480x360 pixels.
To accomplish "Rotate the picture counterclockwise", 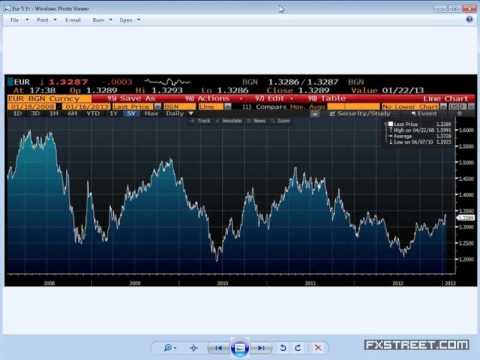I will click(x=283, y=348).
